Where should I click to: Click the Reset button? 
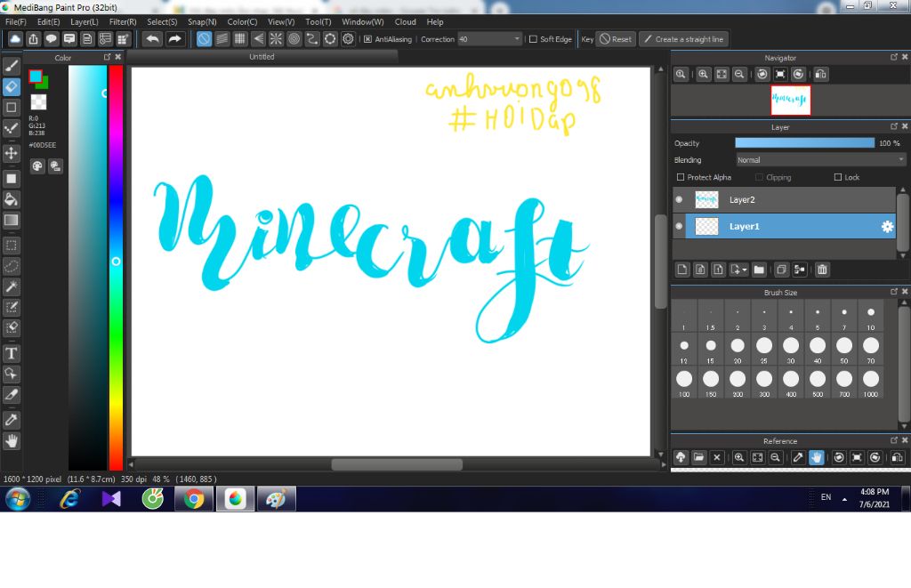616,39
